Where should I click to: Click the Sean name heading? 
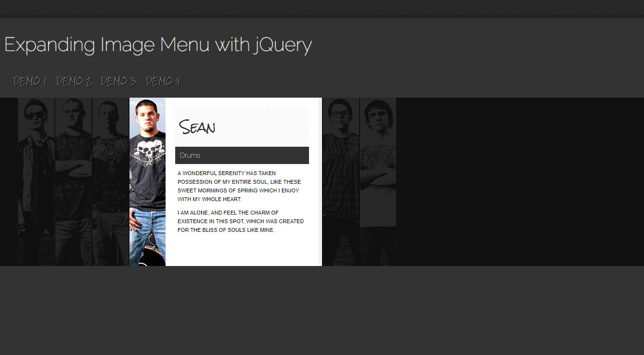pos(197,127)
